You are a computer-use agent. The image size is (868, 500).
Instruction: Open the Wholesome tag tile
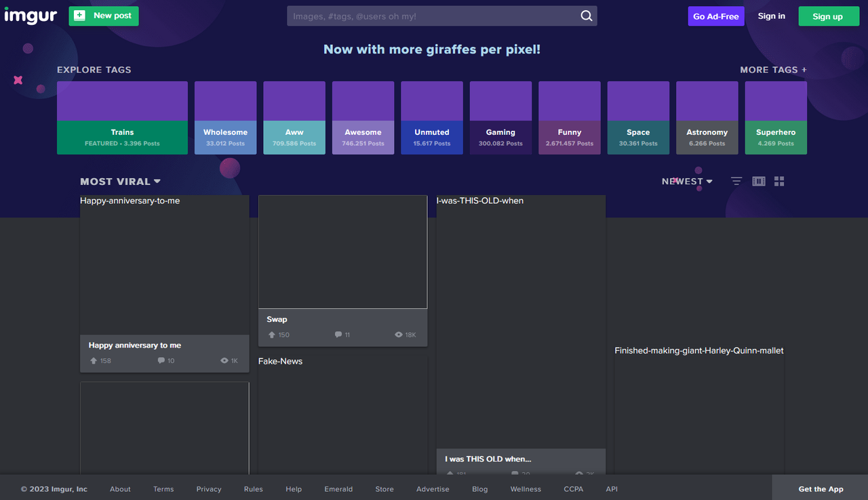coord(226,118)
